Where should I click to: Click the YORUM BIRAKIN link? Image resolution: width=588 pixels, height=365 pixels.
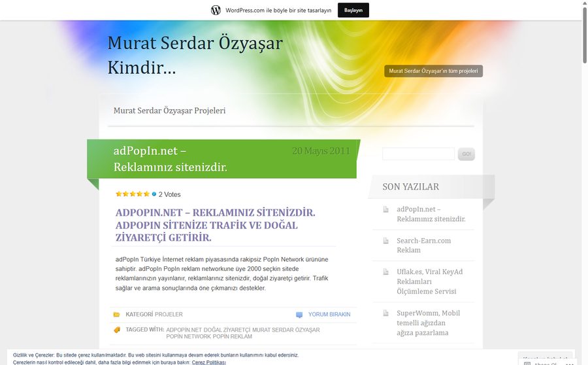[329, 314]
